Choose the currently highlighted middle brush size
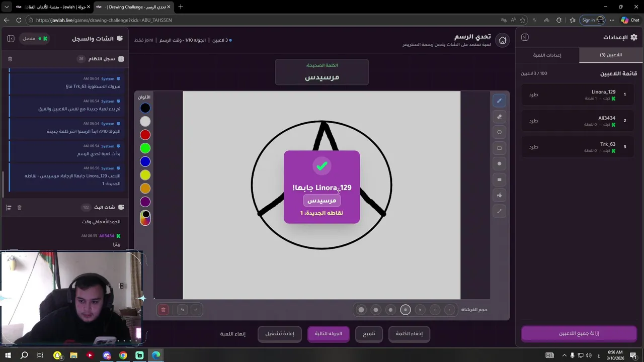This screenshot has width=644, height=362. click(x=406, y=310)
